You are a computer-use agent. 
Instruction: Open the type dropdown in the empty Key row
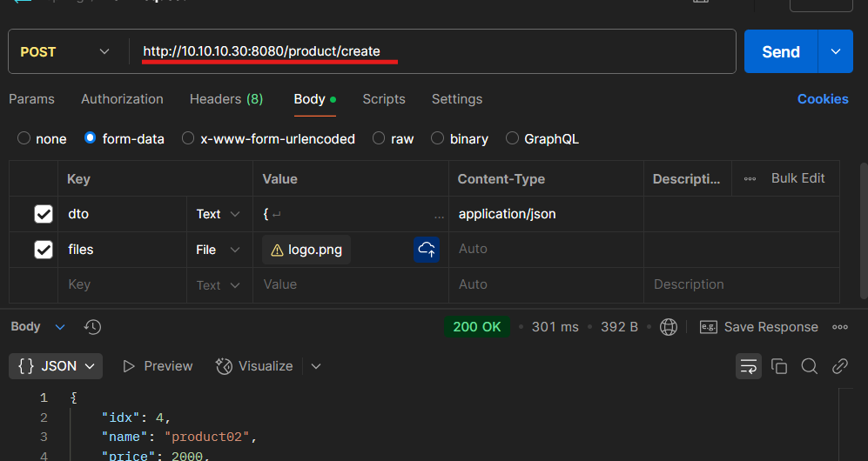pos(219,285)
